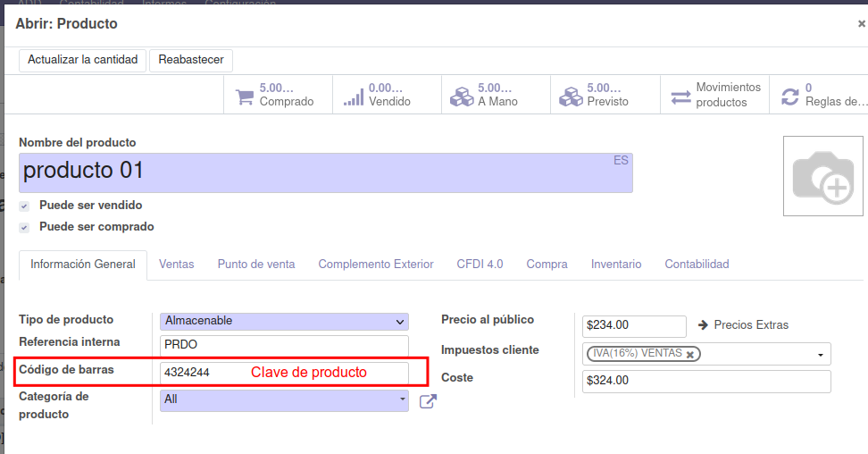
Task: Open Movimientos productos arrows icon
Action: (681, 96)
